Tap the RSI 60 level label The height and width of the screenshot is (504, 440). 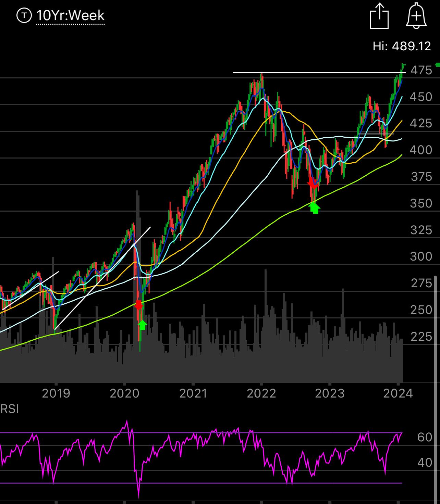[425, 437]
